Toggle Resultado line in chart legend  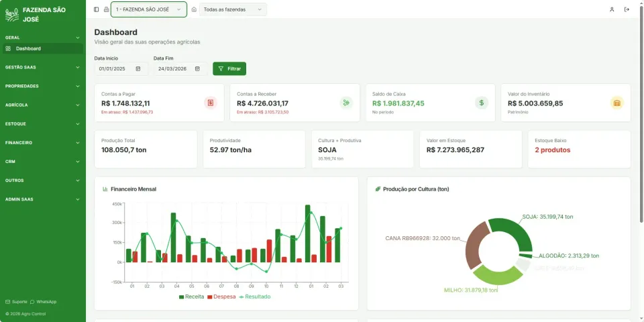click(255, 297)
